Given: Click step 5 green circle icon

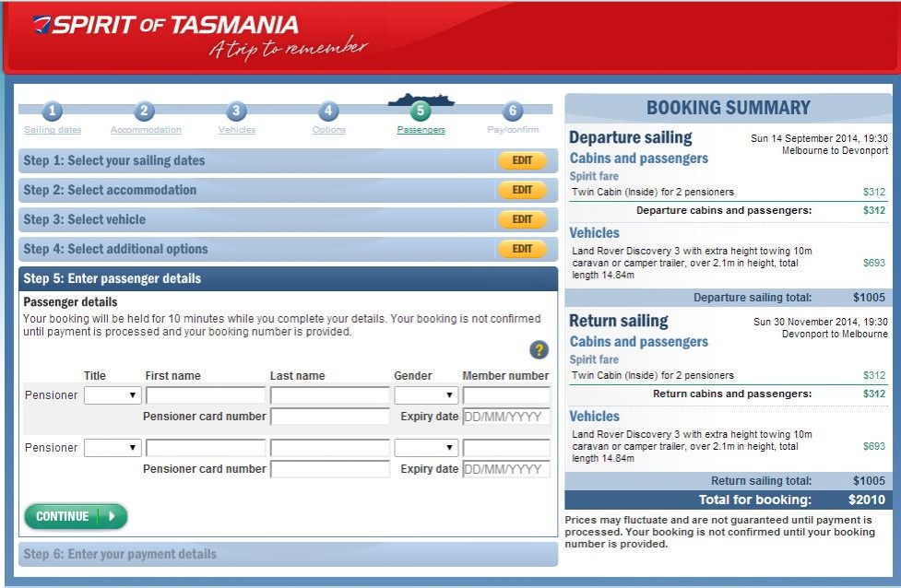Looking at the screenshot, I should pos(421,112).
